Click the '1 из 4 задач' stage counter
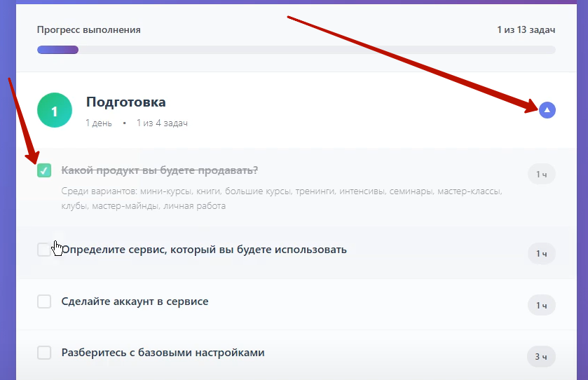The height and width of the screenshot is (380, 588). click(162, 123)
